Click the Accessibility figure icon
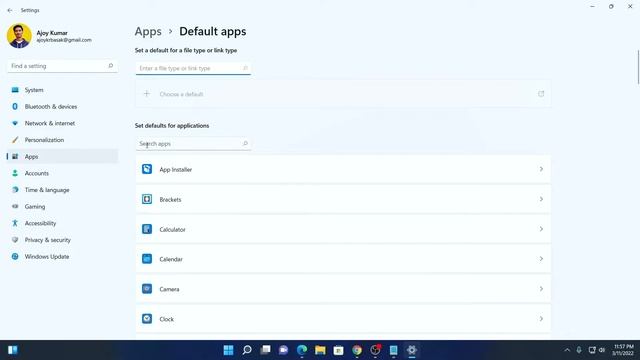Viewport: 640px width, 360px height. pyautogui.click(x=15, y=223)
